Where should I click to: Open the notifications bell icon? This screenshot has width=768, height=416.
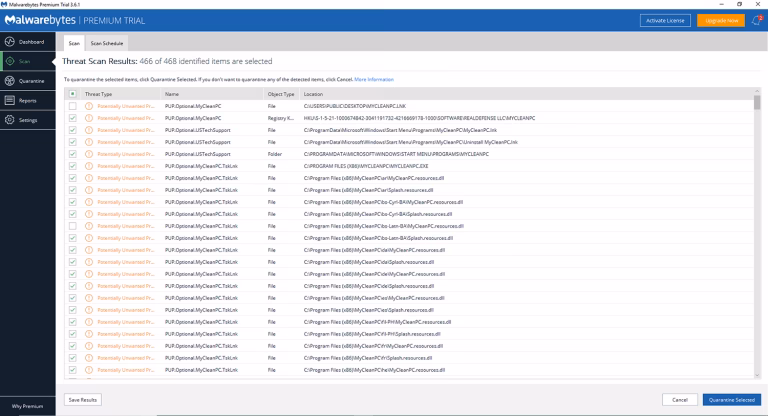pos(757,20)
